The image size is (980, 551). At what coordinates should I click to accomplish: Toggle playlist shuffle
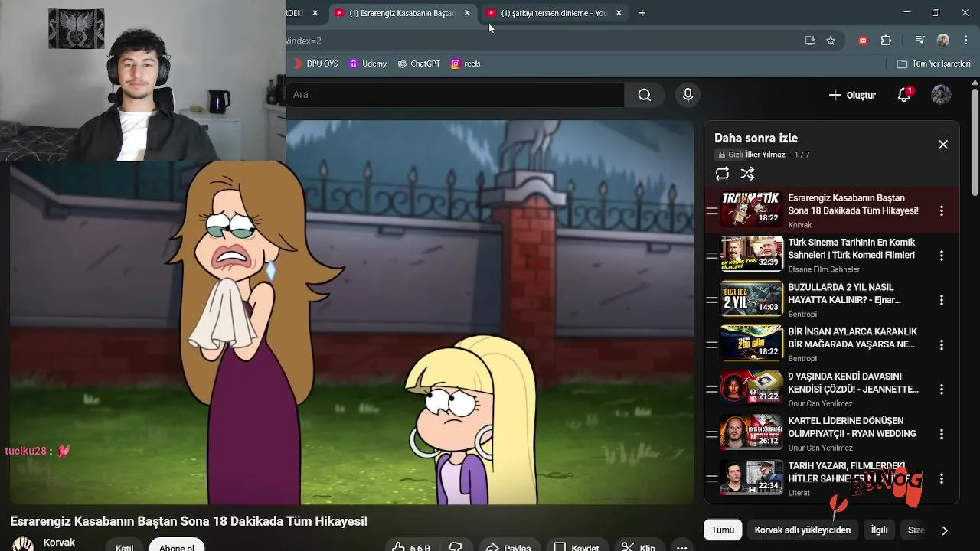pos(747,174)
